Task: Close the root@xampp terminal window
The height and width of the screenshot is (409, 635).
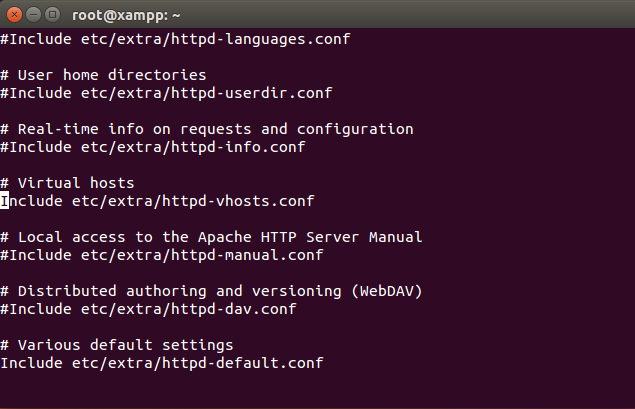Action: (14, 14)
